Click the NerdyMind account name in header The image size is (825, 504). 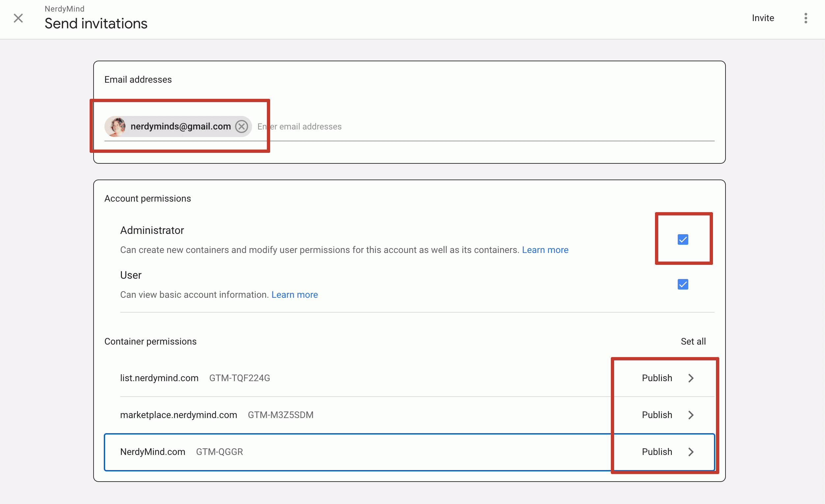click(65, 9)
